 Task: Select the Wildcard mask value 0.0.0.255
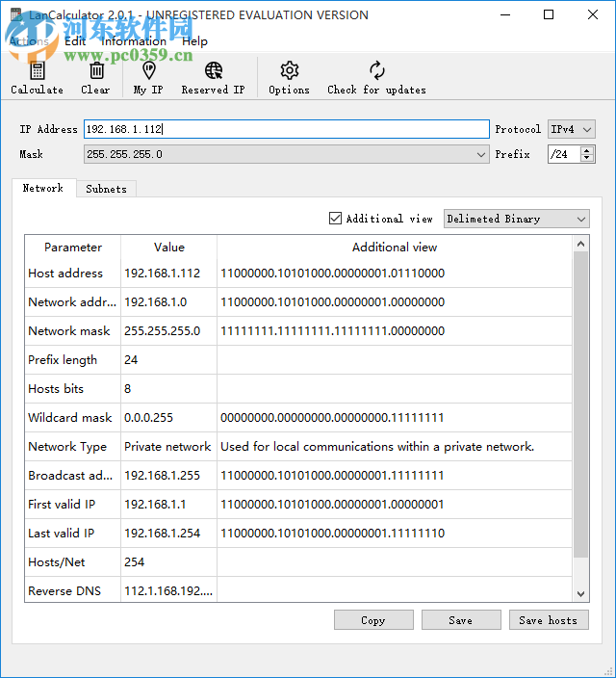point(148,418)
